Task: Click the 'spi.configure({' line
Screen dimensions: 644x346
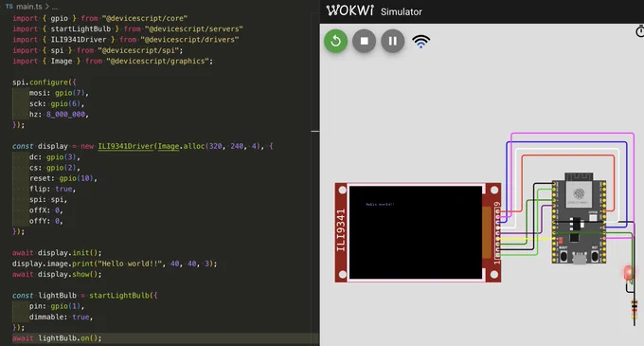Action: (x=44, y=82)
